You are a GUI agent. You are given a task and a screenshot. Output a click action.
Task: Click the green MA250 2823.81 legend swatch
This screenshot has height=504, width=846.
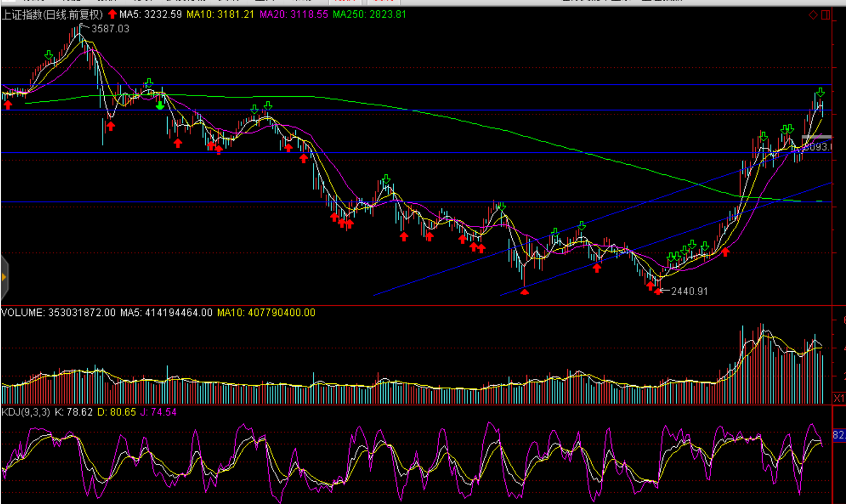369,14
